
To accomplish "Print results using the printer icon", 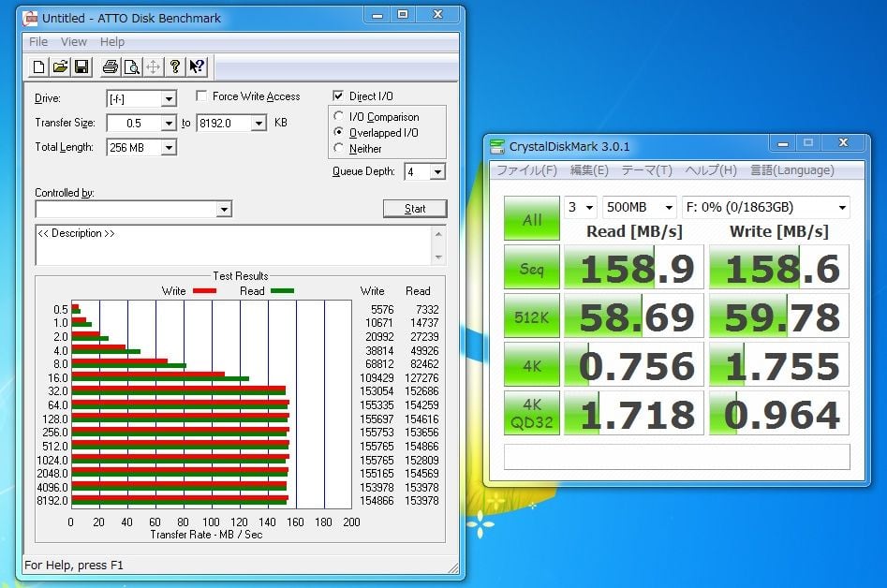I will click(110, 67).
